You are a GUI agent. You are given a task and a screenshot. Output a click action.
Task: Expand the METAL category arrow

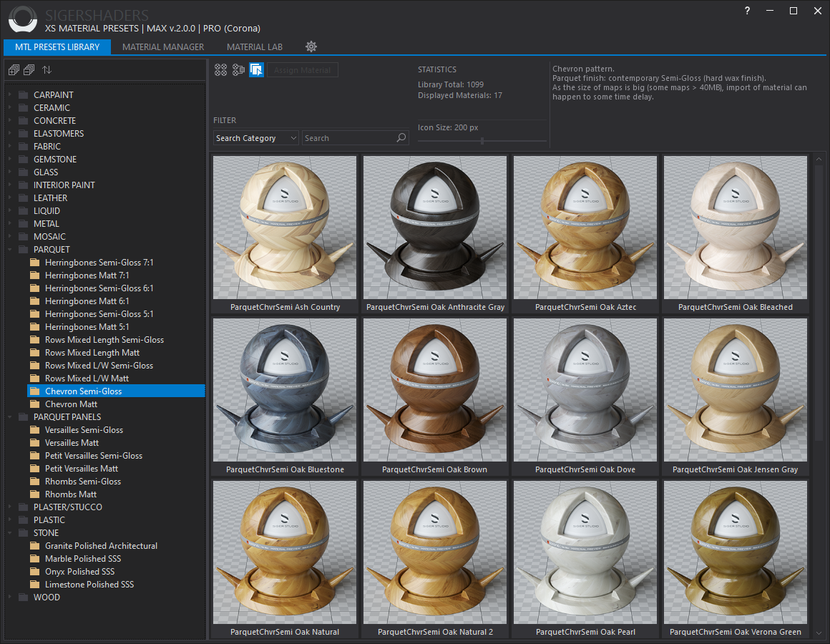tap(10, 224)
